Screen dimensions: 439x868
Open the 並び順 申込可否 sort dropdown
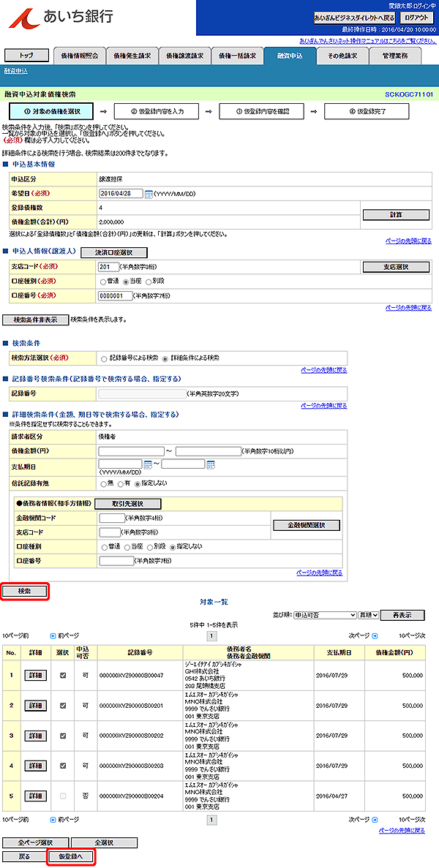tap(324, 615)
